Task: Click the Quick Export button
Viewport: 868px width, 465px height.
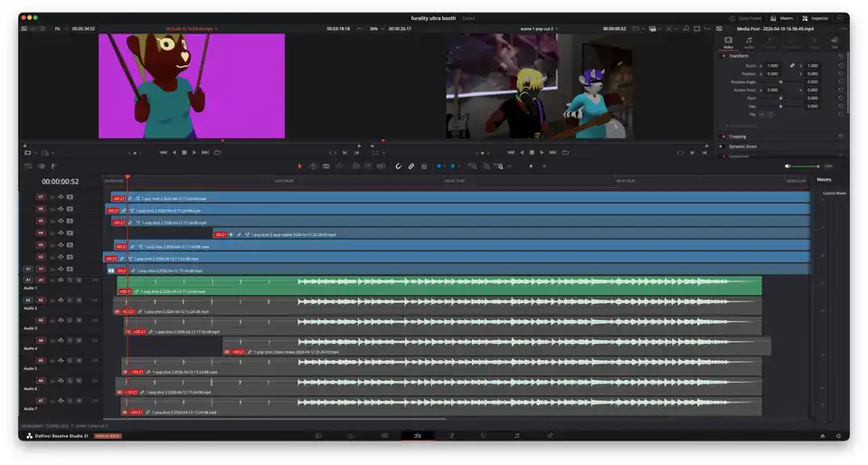Action: (x=746, y=18)
